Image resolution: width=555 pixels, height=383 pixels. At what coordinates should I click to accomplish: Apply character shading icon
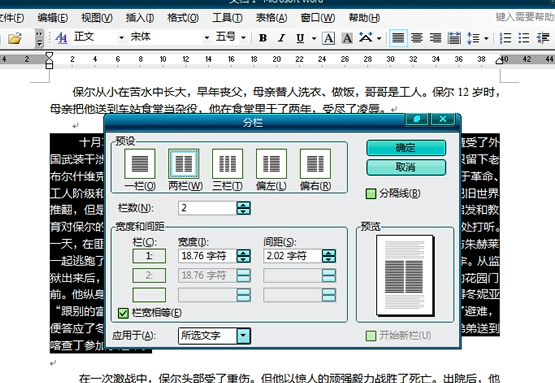tap(347, 38)
